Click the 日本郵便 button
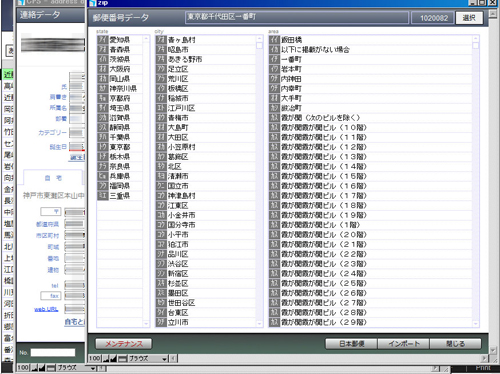 351,344
